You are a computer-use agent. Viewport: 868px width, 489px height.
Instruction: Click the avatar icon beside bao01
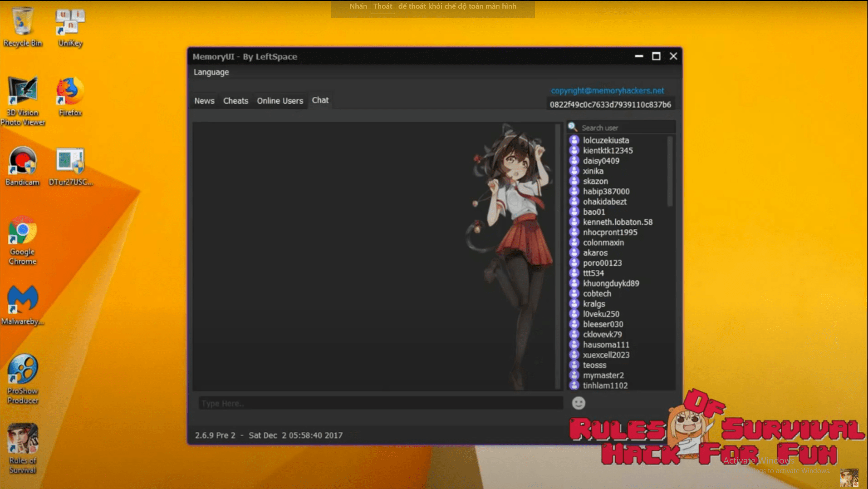(574, 212)
